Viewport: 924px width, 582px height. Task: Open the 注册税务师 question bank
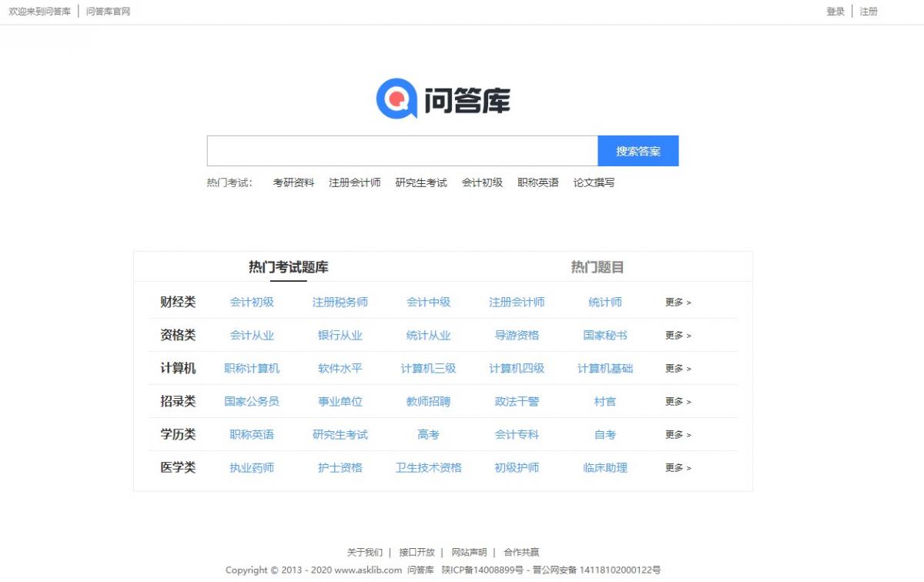[x=340, y=303]
